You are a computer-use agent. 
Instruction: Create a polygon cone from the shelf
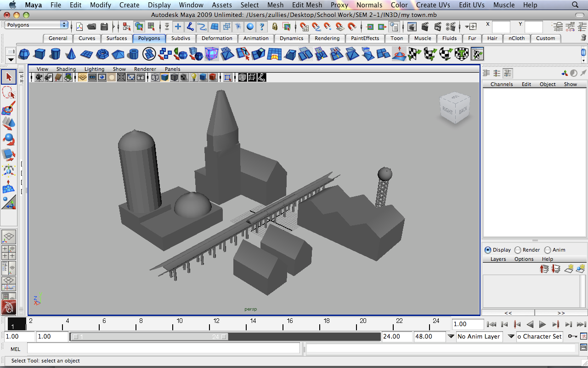click(70, 54)
